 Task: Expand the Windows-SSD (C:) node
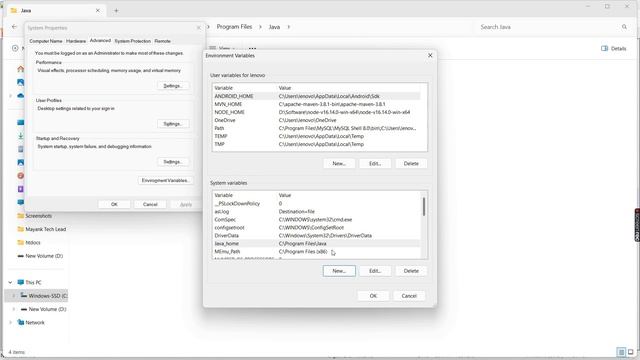click(x=13, y=296)
